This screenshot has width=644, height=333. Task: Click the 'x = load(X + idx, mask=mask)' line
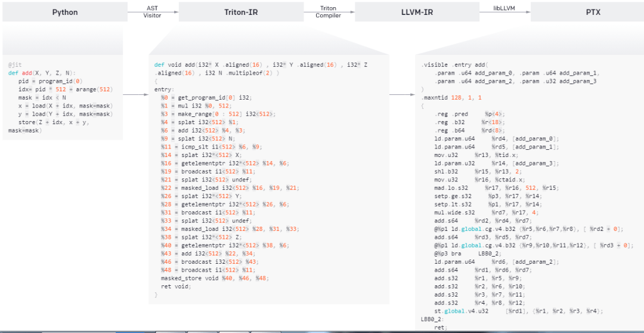(x=66, y=106)
